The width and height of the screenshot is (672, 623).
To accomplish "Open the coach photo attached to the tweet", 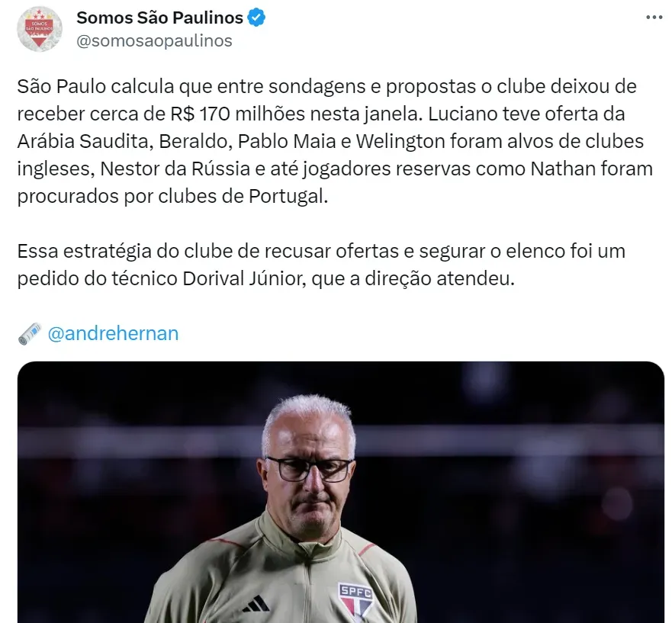I will (341, 492).
